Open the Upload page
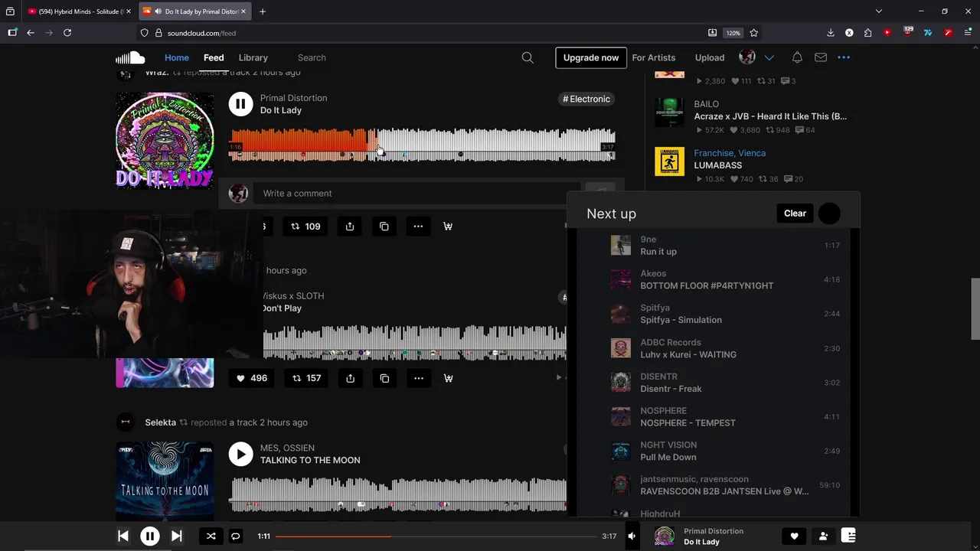The height and width of the screenshot is (551, 980). [710, 57]
